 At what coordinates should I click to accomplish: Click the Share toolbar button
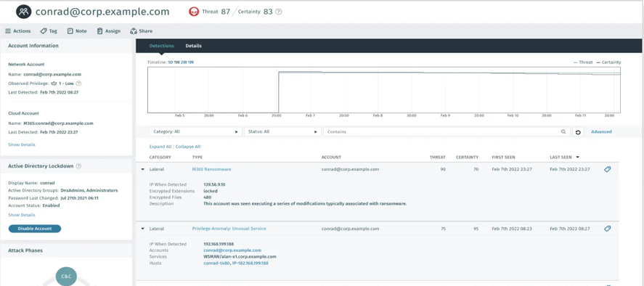click(x=141, y=30)
